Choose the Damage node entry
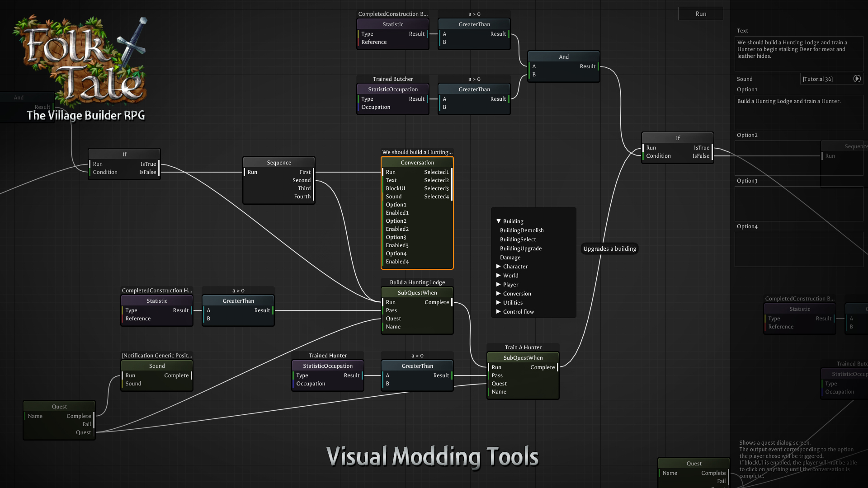Image resolution: width=868 pixels, height=488 pixels. click(x=510, y=257)
